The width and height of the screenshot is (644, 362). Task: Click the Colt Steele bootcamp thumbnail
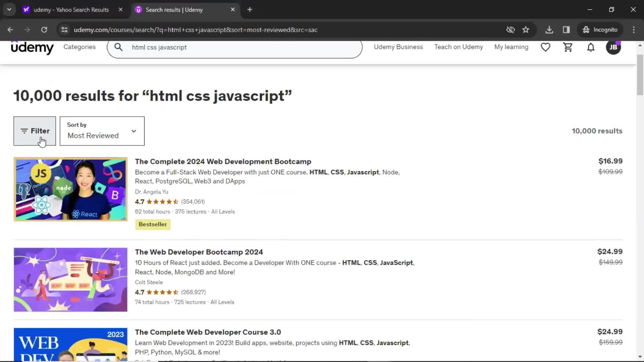point(70,280)
